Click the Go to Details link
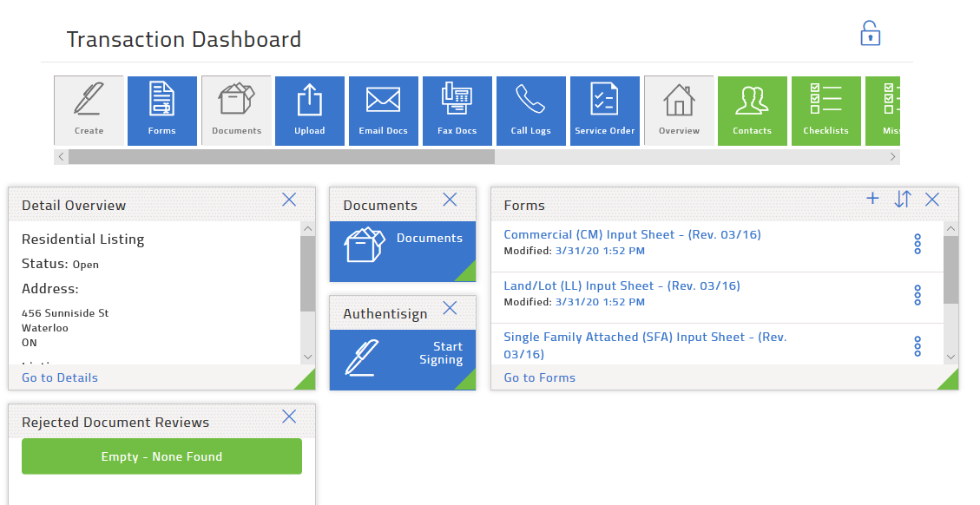980x505 pixels. click(59, 377)
